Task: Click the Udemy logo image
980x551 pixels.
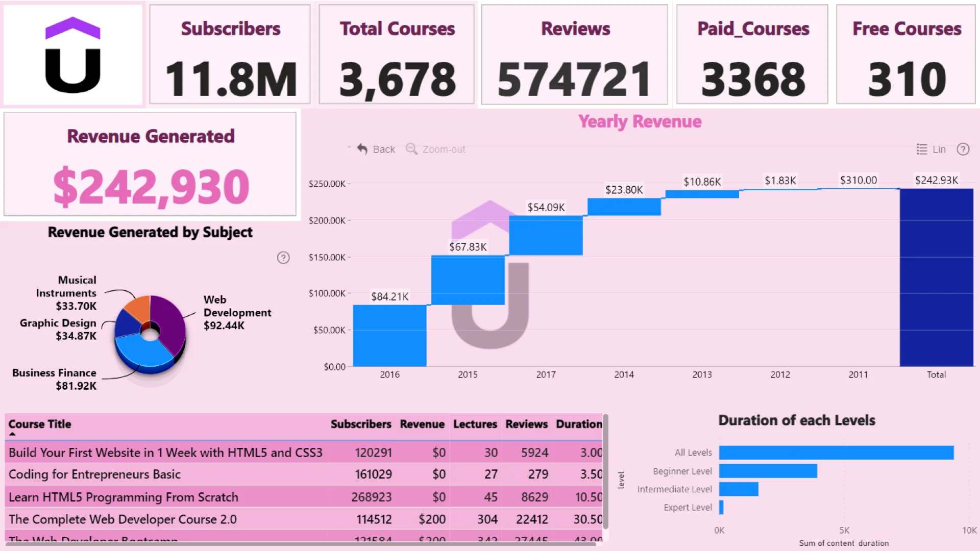Action: pos(73,55)
